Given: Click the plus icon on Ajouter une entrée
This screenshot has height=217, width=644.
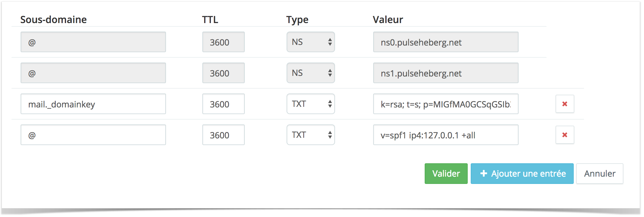Looking at the screenshot, I should (x=483, y=173).
